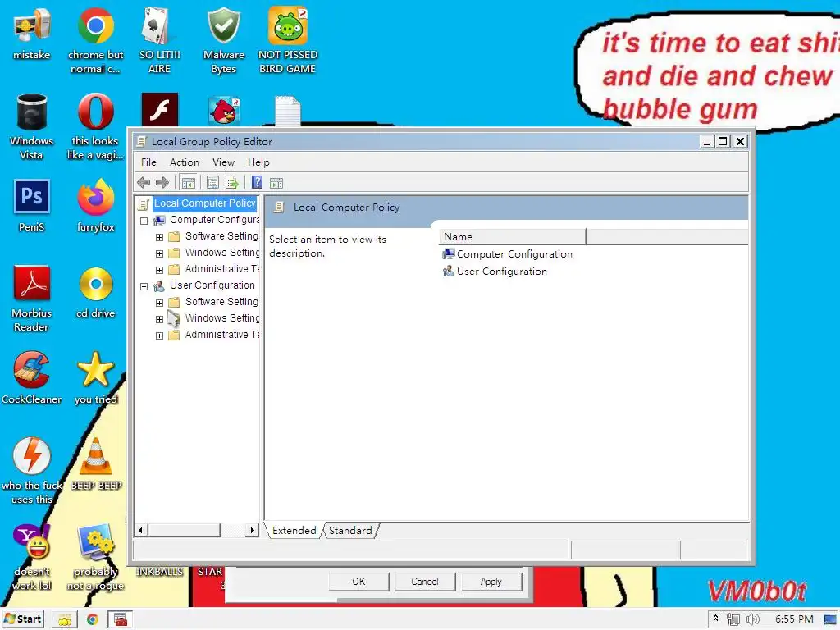
Task: Click the Forward arrow in the toolbar
Action: pos(162,183)
